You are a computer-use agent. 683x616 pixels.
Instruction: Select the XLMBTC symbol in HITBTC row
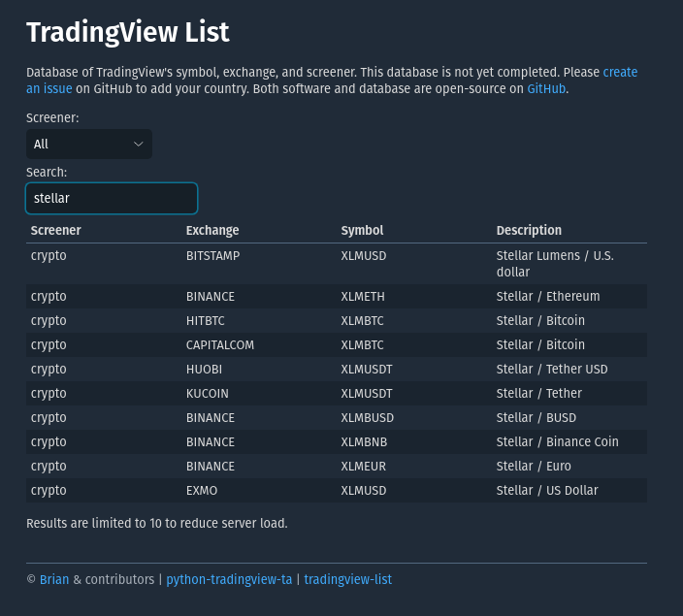point(363,321)
